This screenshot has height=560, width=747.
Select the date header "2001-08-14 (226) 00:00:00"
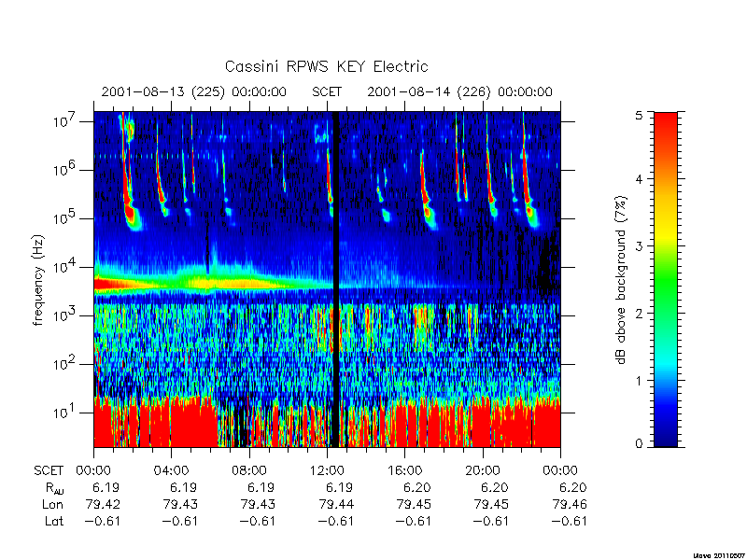[459, 91]
